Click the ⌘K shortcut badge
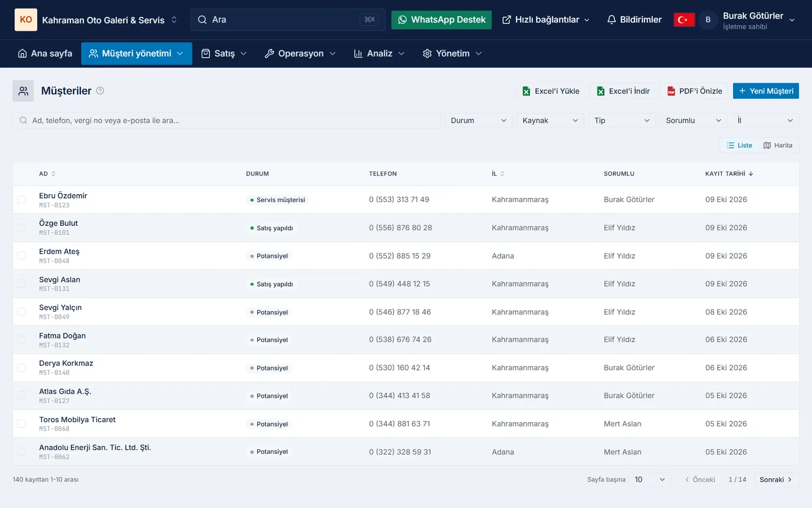Viewport: 812px width, 508px height. click(x=369, y=20)
